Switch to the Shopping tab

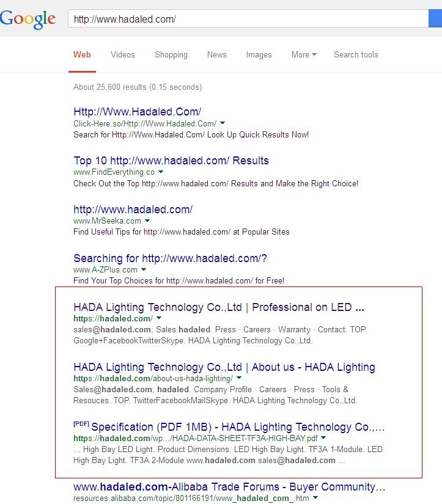coord(171,54)
